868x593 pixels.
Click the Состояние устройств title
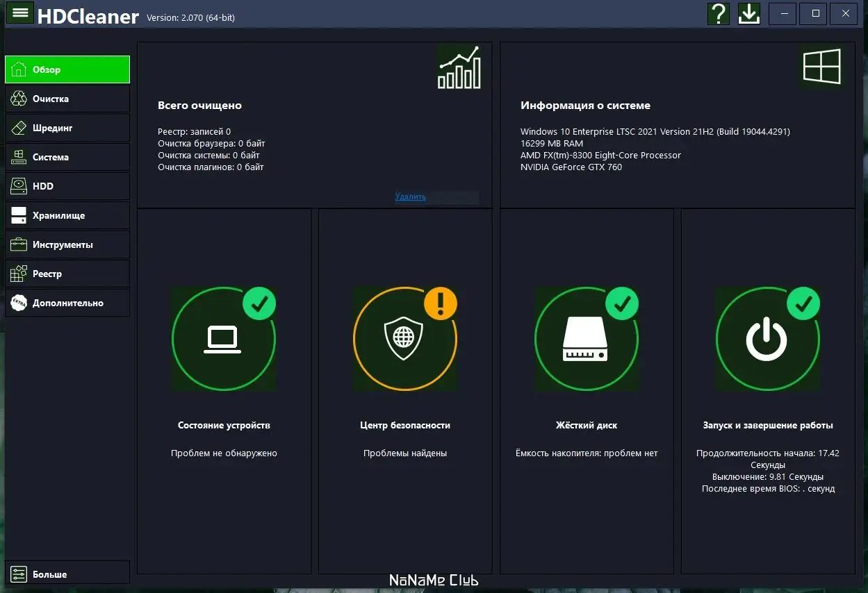coord(224,425)
